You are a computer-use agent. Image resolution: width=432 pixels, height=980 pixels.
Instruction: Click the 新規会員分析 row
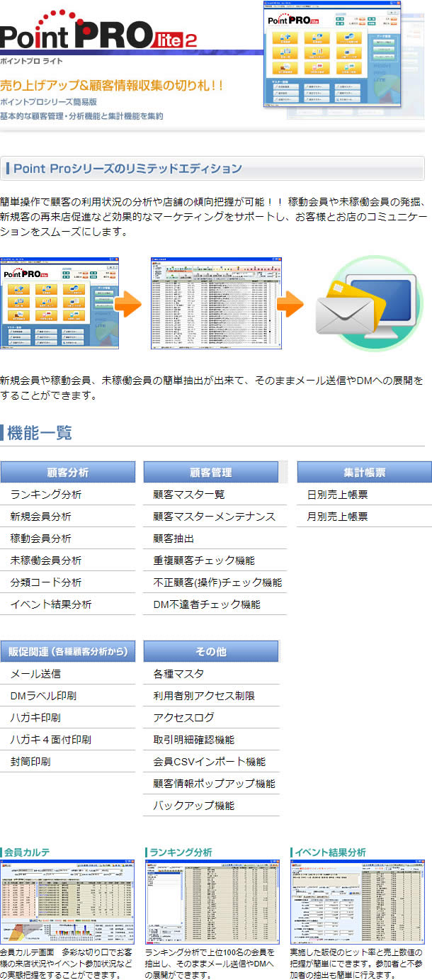click(67, 516)
